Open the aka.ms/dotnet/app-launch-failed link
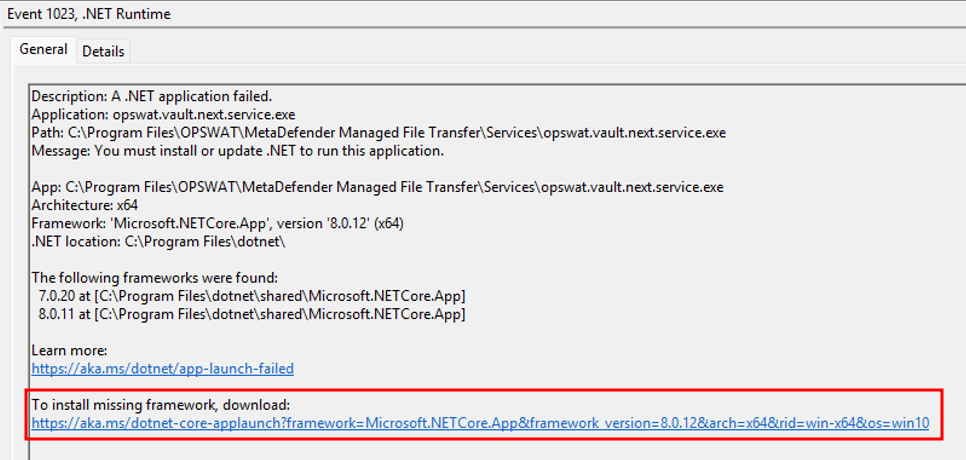Screen dimensions: 966x460 pyautogui.click(x=163, y=369)
